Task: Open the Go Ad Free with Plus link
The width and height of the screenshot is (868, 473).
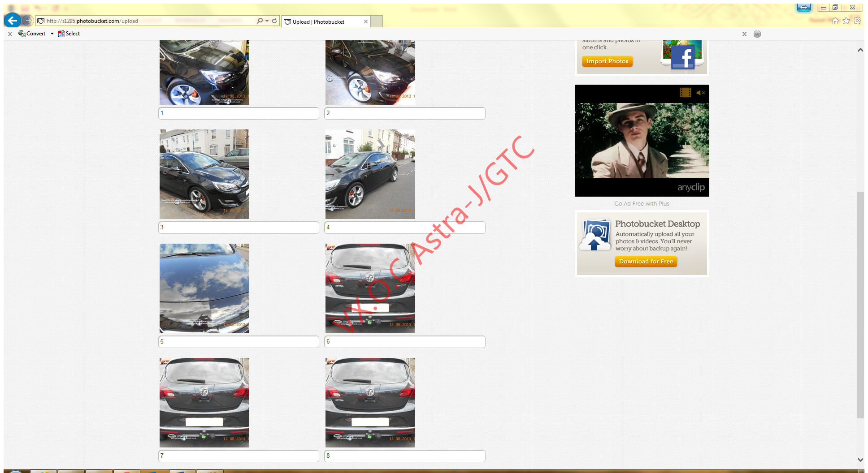Action: [x=642, y=203]
